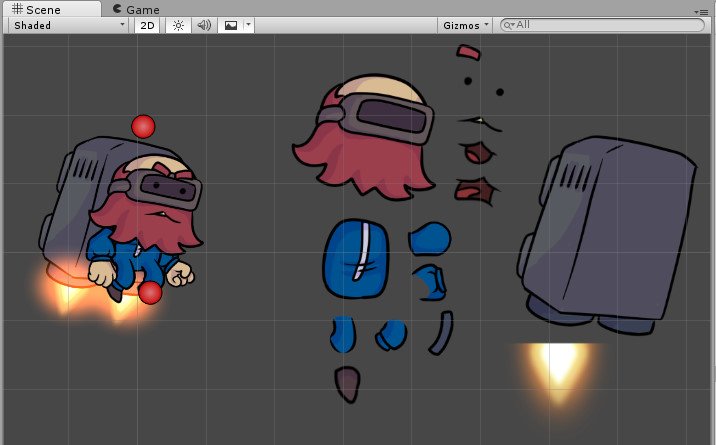This screenshot has height=445, width=716.
Task: Open the search filter magnifier dropdown
Action: pos(509,26)
